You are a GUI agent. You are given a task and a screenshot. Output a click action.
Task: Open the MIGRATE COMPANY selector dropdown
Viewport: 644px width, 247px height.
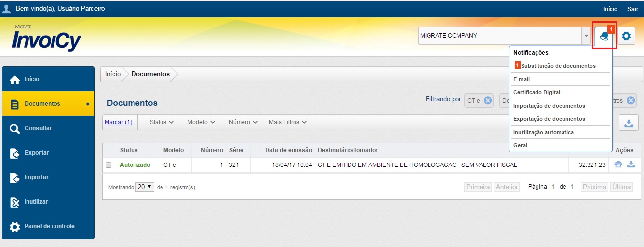coord(586,36)
